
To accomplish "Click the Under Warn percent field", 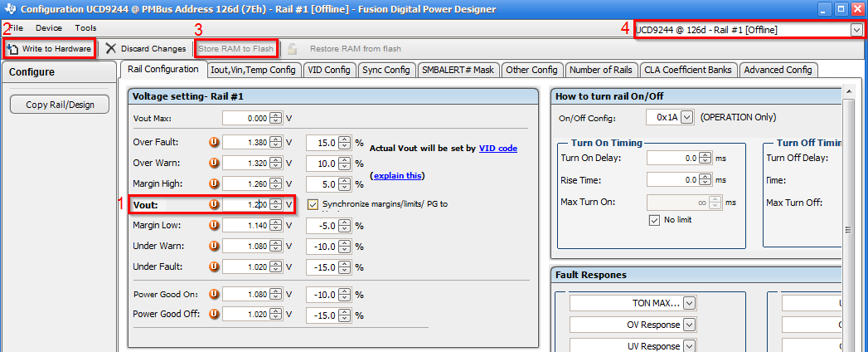I will (x=322, y=246).
